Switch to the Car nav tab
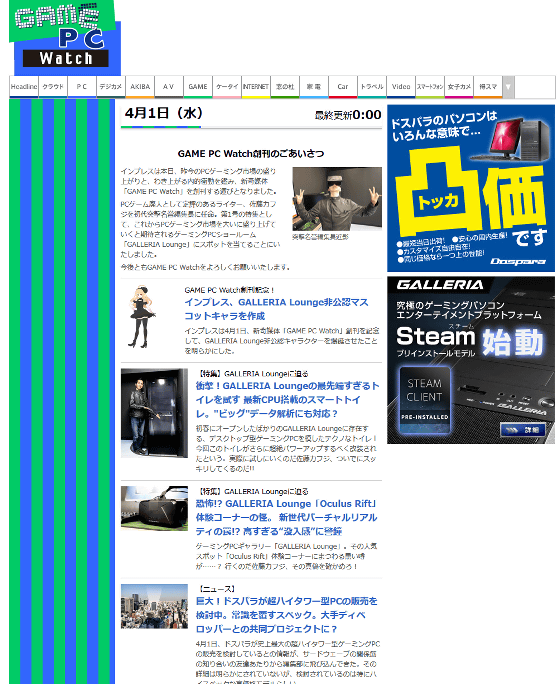The width and height of the screenshot is (560, 684). [343, 87]
